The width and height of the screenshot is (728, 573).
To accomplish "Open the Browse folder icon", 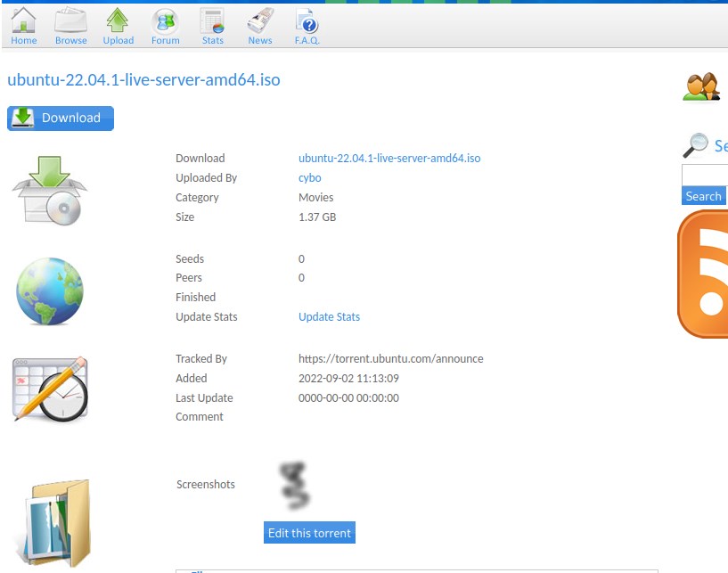I will click(x=71, y=20).
